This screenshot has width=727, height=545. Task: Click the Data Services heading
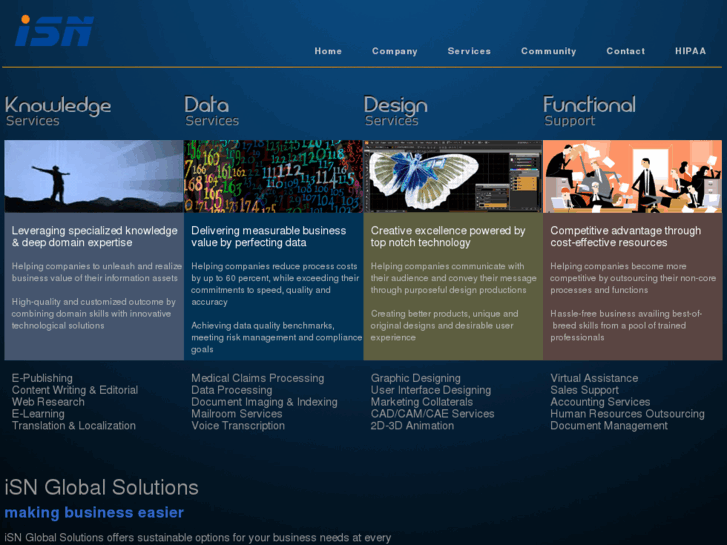[x=211, y=111]
